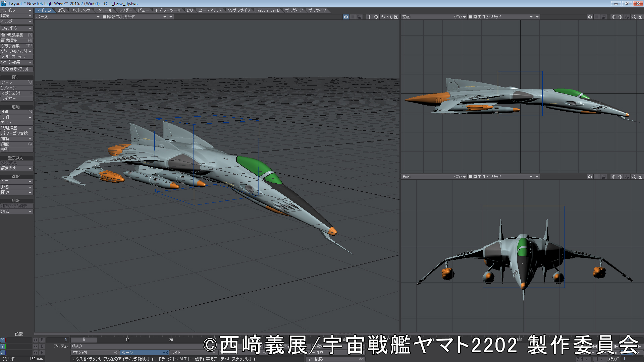Click rotate view icon in 左面 viewport
This screenshot has height=362, width=644.
tap(627, 17)
